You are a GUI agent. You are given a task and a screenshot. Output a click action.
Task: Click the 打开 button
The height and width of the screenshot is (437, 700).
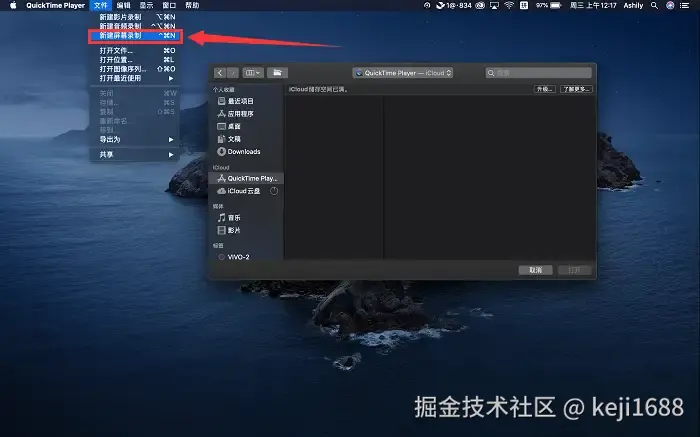pos(575,270)
